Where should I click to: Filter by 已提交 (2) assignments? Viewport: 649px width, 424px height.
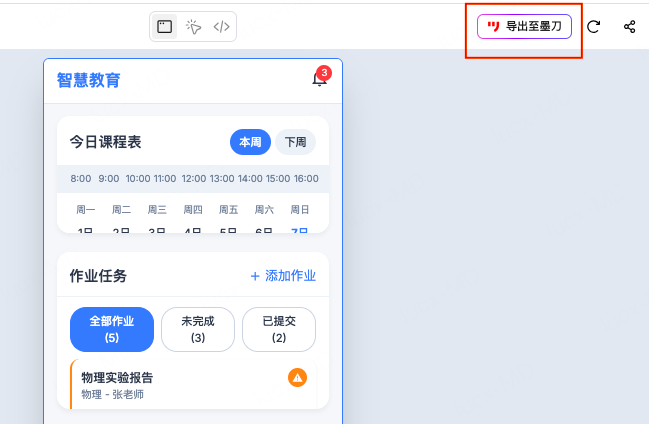[x=279, y=329]
